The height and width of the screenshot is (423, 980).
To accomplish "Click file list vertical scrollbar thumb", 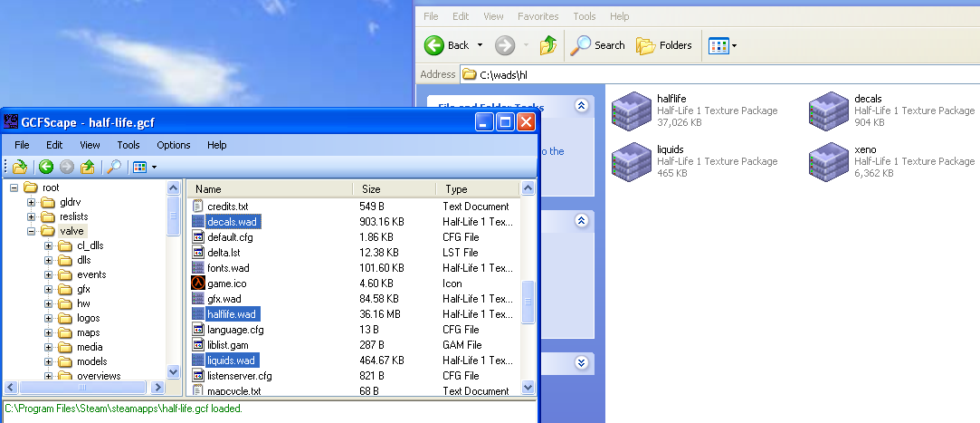I will [528, 302].
